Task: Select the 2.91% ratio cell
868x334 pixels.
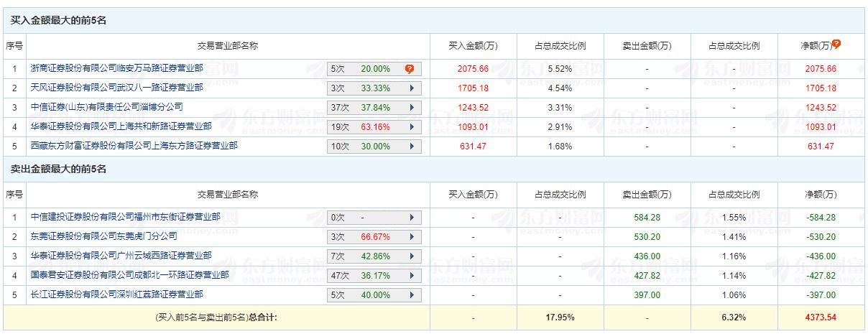Action: click(x=560, y=127)
